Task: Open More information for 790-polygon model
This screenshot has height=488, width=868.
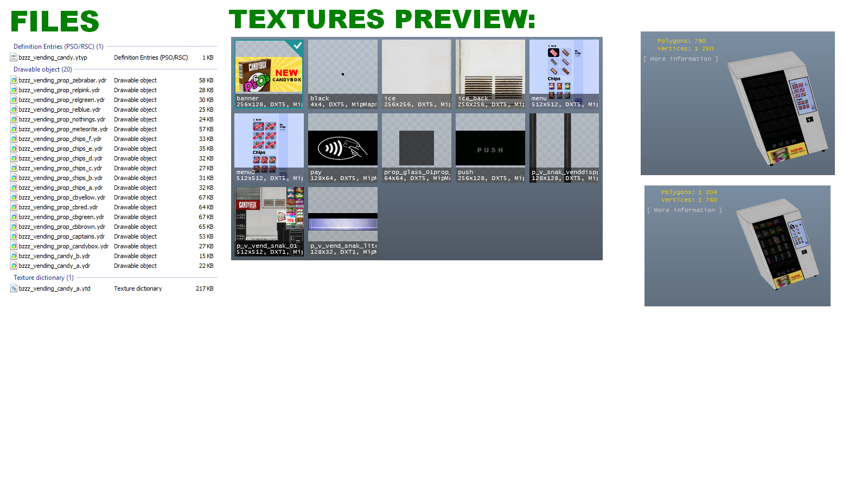Action: pyautogui.click(x=681, y=59)
